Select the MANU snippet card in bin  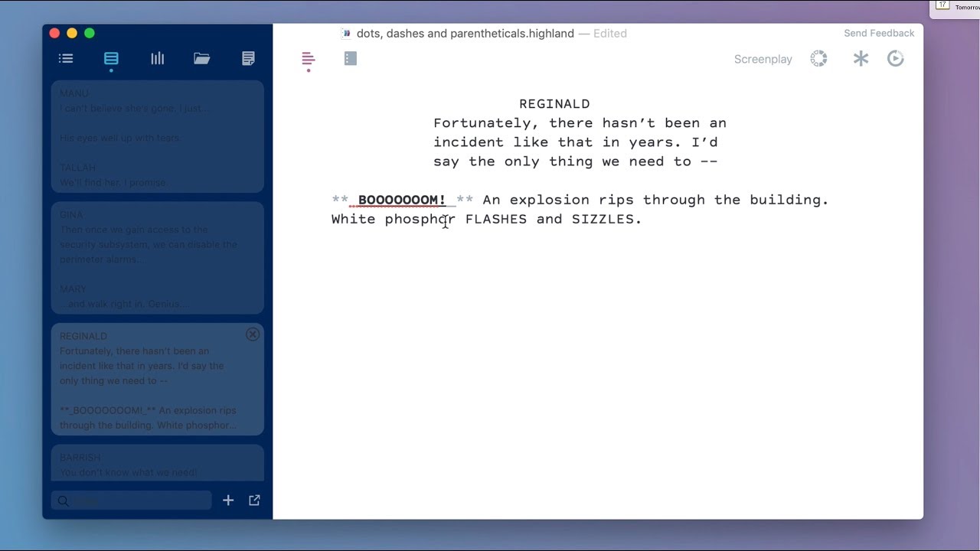pyautogui.click(x=158, y=136)
